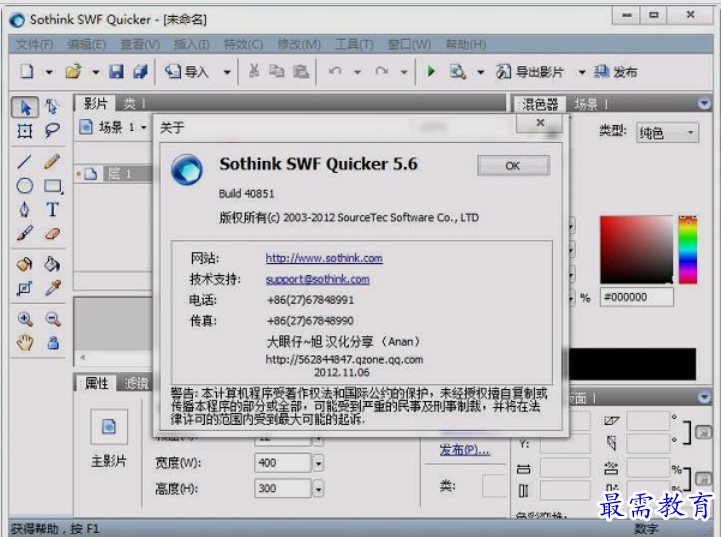The image size is (721, 537).
Task: Pick the Lasso tool
Action: pyautogui.click(x=52, y=131)
